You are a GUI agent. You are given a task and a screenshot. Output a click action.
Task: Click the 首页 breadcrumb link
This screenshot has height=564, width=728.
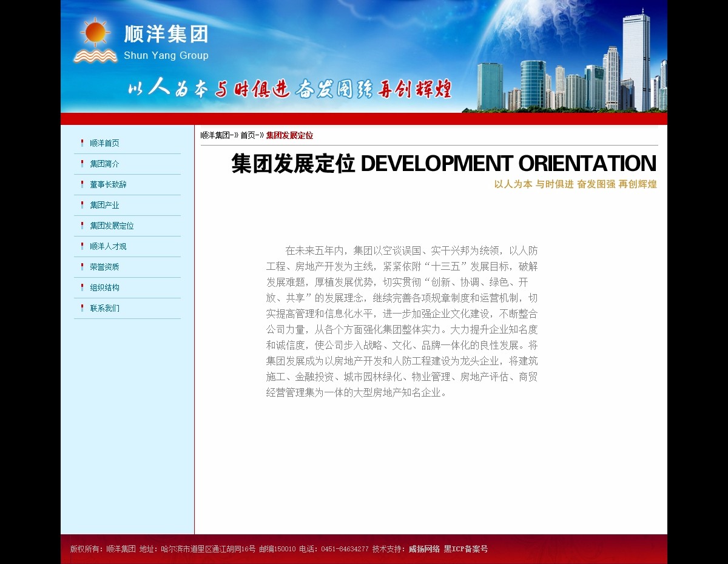click(248, 135)
